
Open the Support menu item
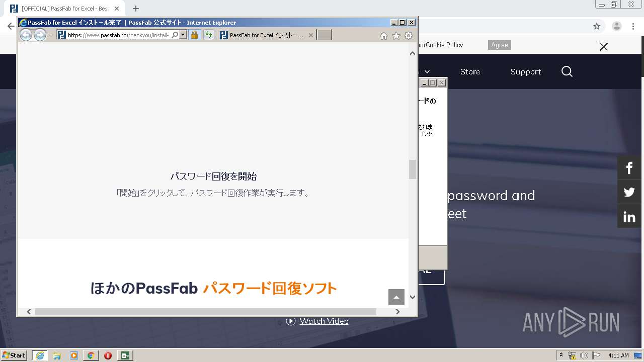pyautogui.click(x=526, y=72)
